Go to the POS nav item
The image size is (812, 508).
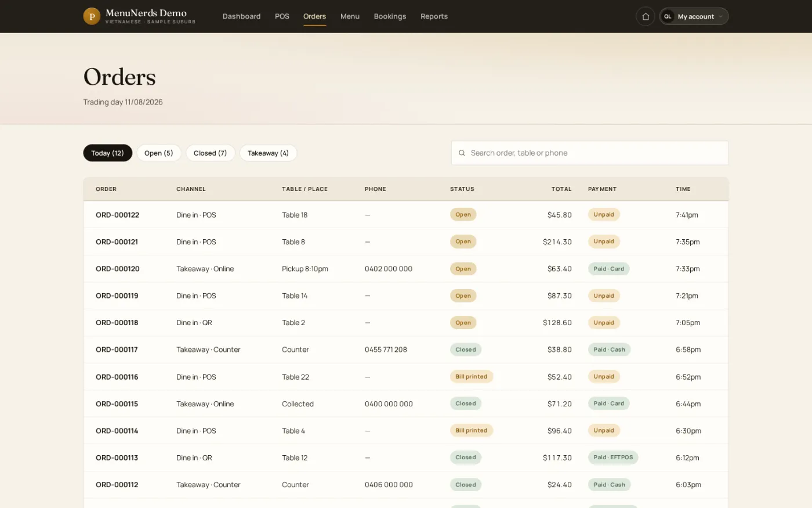[x=282, y=16]
